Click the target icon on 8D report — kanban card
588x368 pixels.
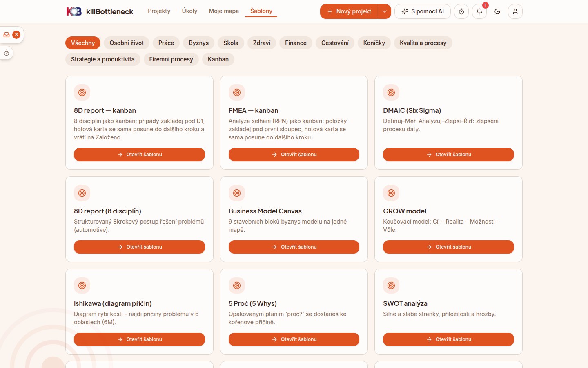pos(82,92)
